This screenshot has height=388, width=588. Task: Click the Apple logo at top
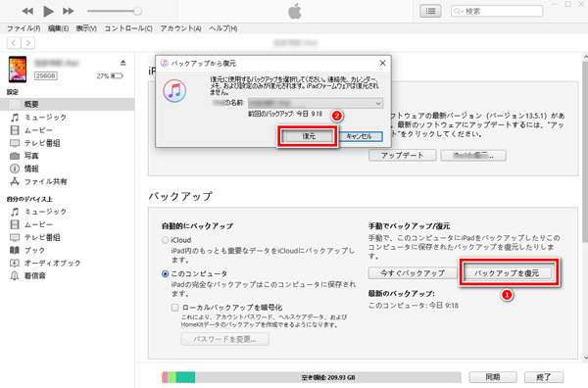pyautogui.click(x=295, y=11)
